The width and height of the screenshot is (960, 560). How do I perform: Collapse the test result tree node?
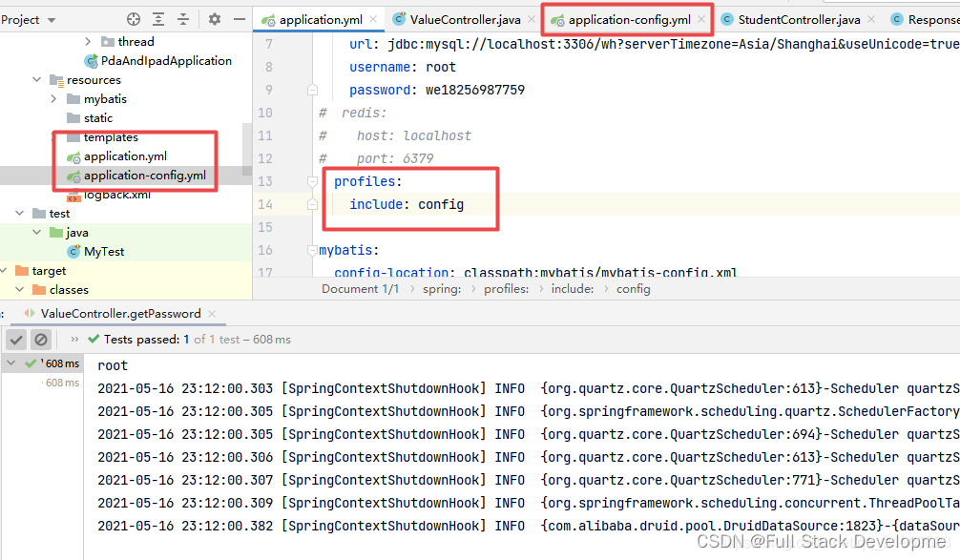tap(11, 363)
